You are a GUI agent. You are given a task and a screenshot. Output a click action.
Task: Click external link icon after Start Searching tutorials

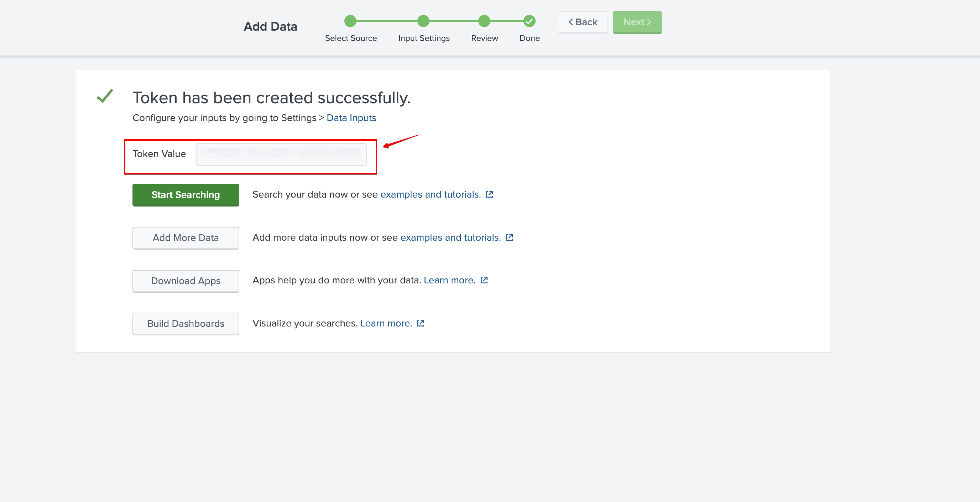pos(489,194)
